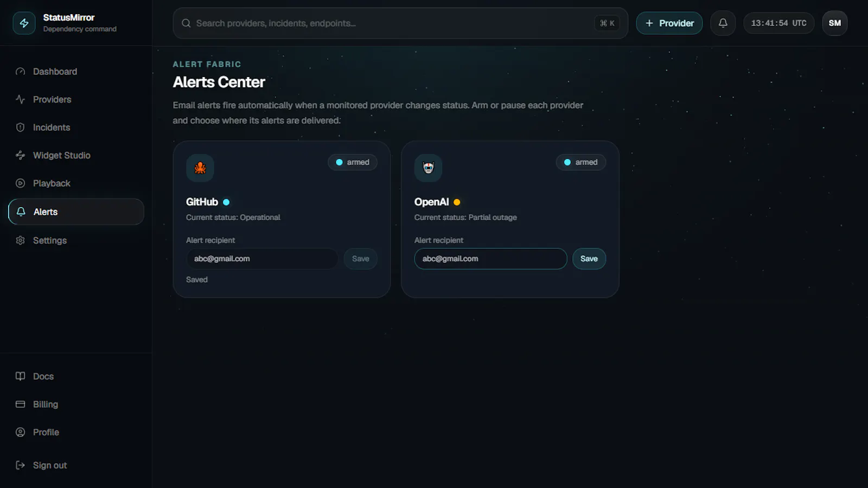The image size is (868, 488).
Task: Click 'Current status: Operational' text
Action: (233, 217)
